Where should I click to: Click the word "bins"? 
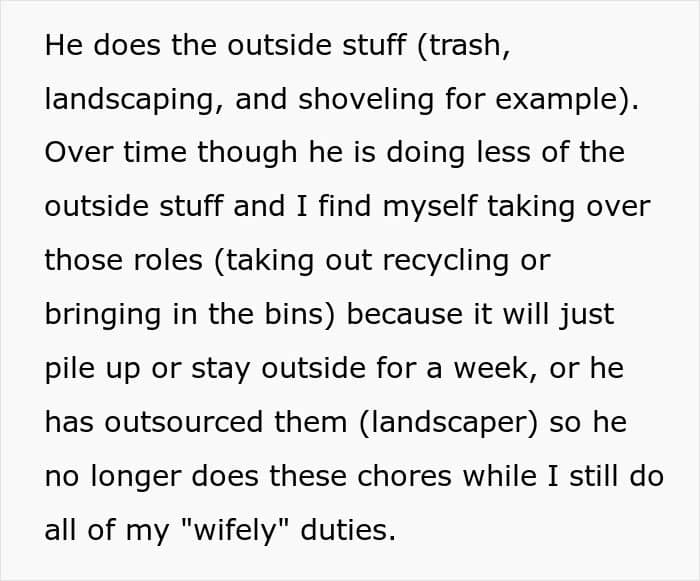click(294, 314)
